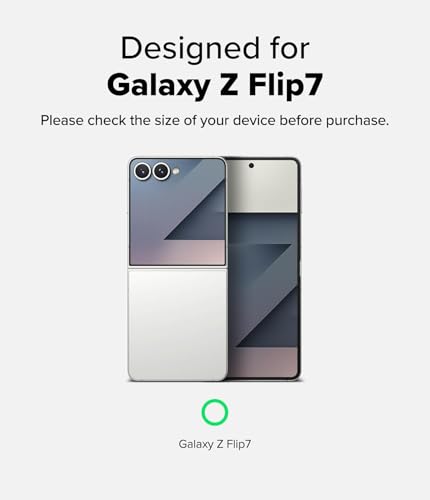The height and width of the screenshot is (500, 430).
Task: Click the 'Please check the size' notice text
Action: click(215, 120)
